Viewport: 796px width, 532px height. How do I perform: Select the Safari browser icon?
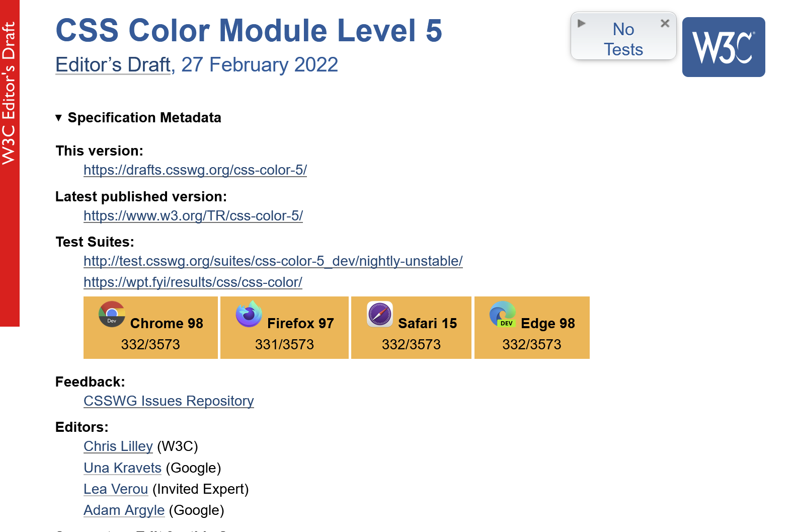point(380,315)
